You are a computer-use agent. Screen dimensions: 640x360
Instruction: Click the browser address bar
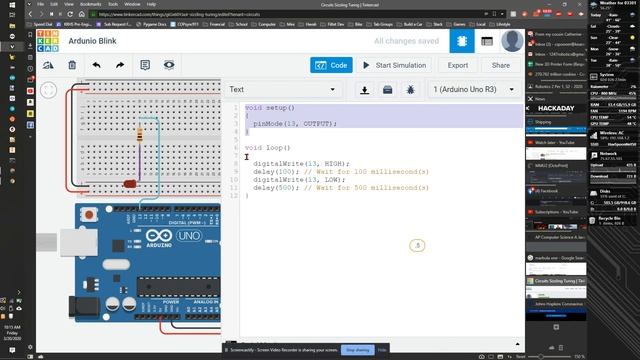pyautogui.click(x=286, y=14)
